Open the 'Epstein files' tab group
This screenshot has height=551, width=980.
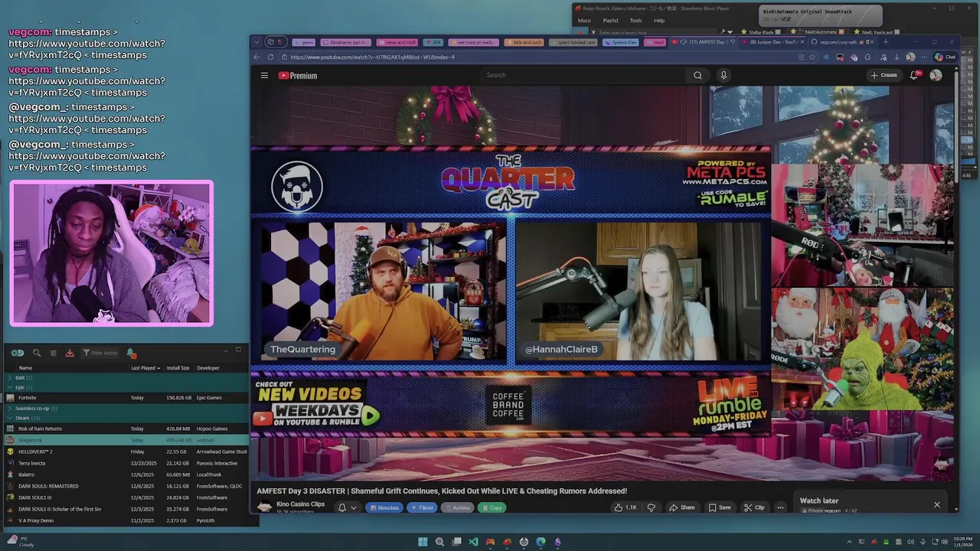point(620,42)
